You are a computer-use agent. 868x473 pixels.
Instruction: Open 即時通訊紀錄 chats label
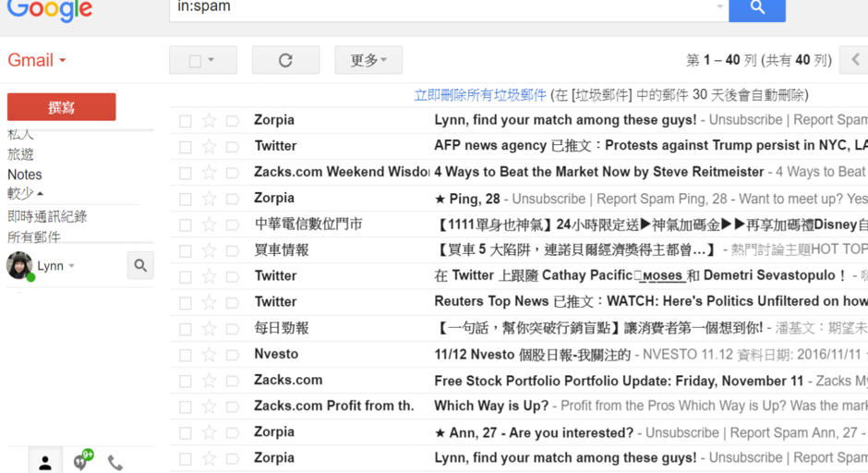click(47, 216)
